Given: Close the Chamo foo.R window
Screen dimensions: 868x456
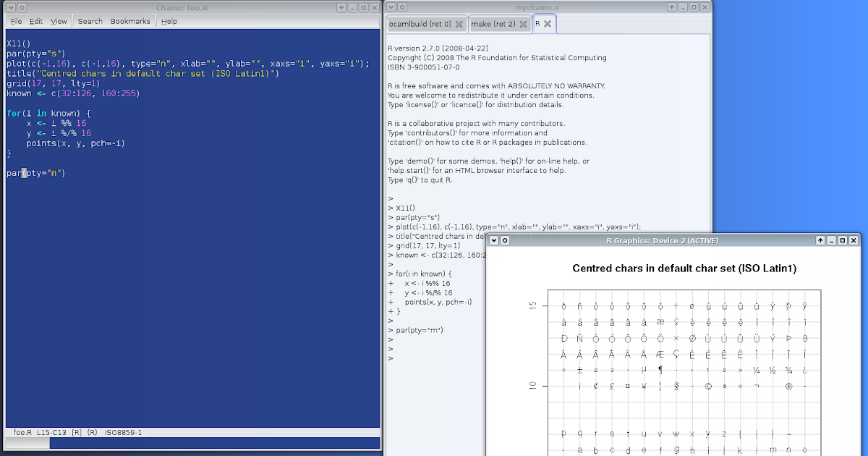Looking at the screenshot, I should 374,7.
